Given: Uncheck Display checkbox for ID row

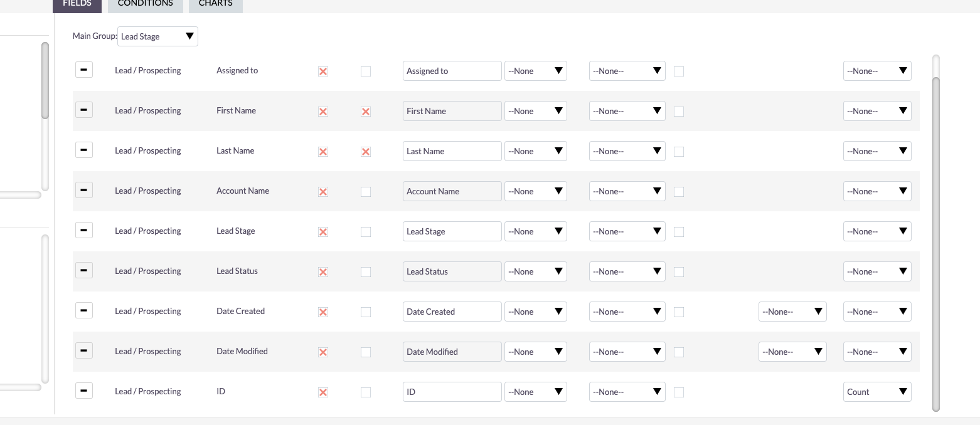Looking at the screenshot, I should coord(323,392).
